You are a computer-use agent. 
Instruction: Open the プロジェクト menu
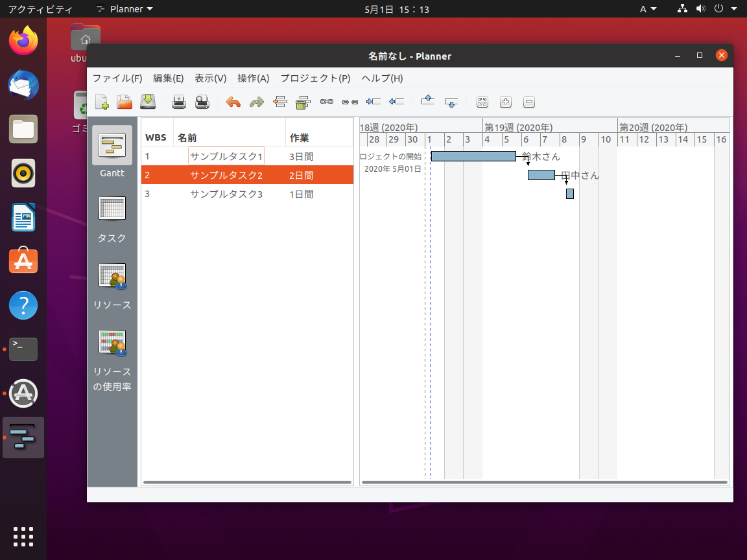pyautogui.click(x=315, y=78)
